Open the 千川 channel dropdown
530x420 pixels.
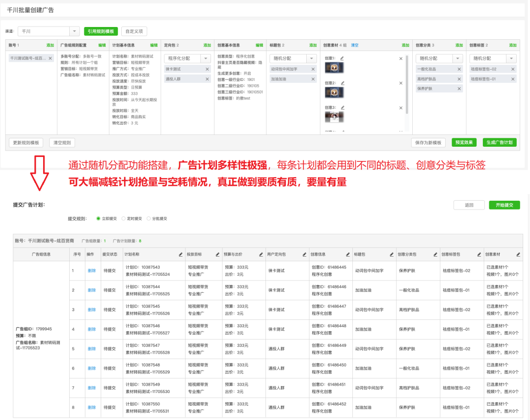tap(74, 31)
